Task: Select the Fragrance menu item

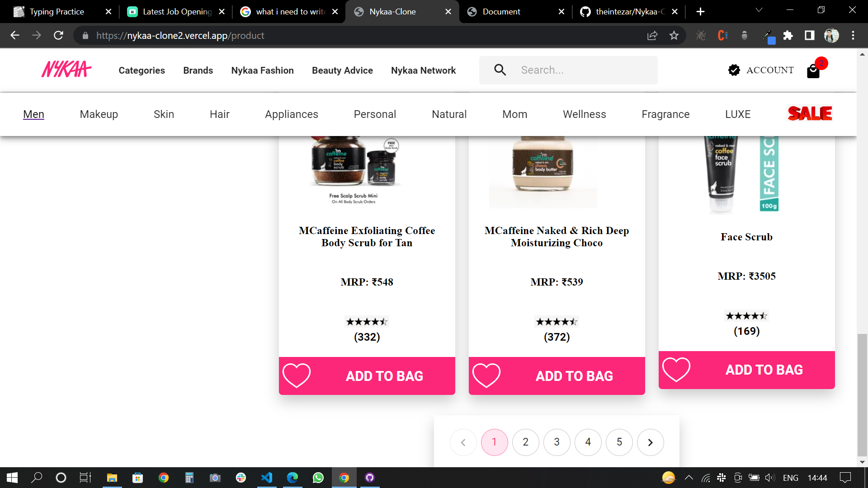Action: 665,114
